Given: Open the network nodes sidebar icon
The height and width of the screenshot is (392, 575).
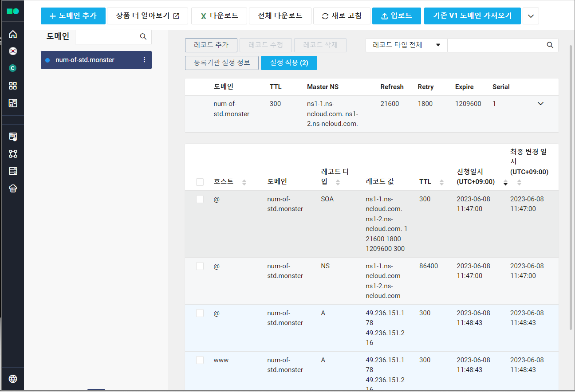Looking at the screenshot, I should (x=13, y=154).
